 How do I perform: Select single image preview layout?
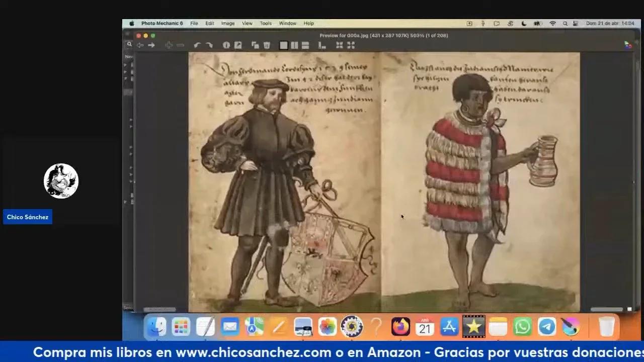(284, 45)
